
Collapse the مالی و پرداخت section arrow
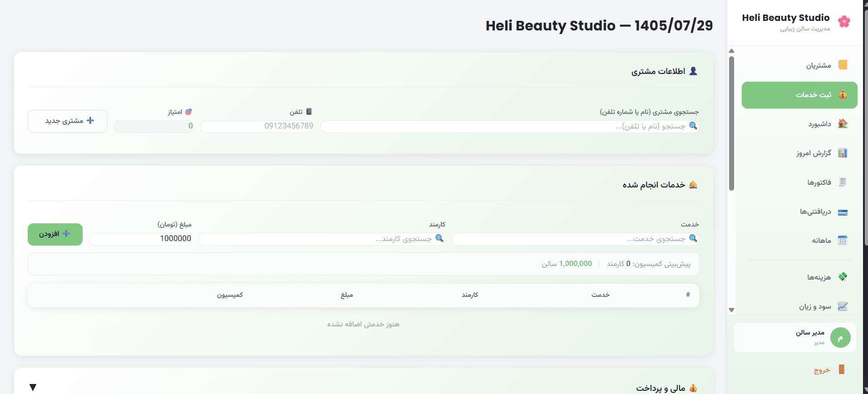(33, 387)
